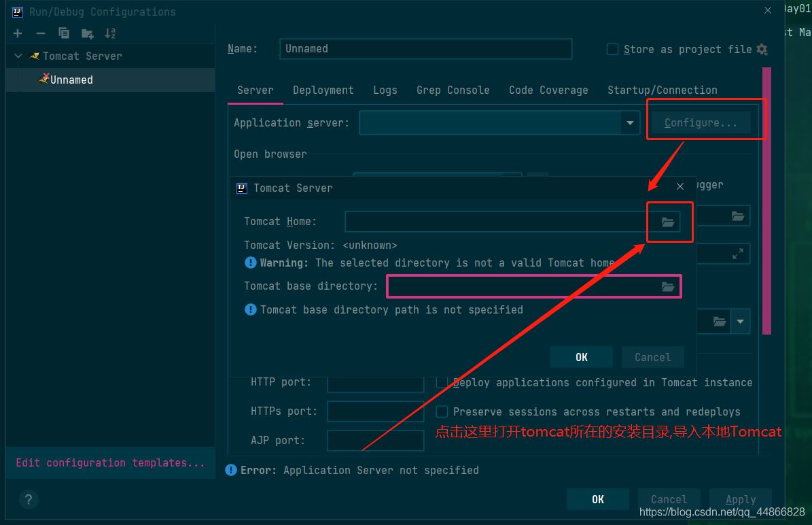Focus the AJP port field
The height and width of the screenshot is (525, 812).
pyautogui.click(x=376, y=441)
